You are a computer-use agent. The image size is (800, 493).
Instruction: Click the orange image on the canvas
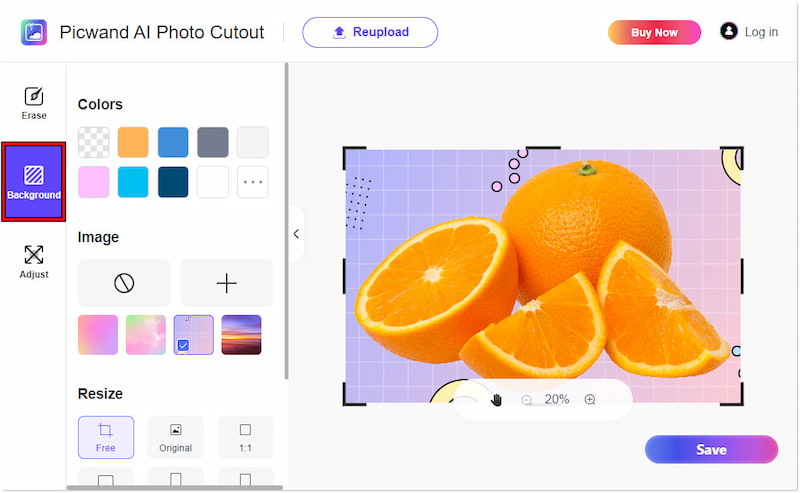(542, 276)
